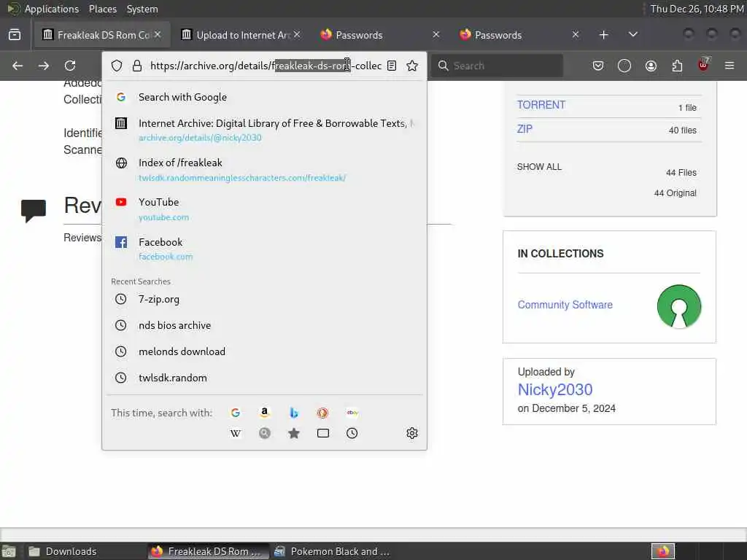Viewport: 747px width, 560px height.
Task: Open the uBlock Origin extension icon
Action: pyautogui.click(x=703, y=65)
